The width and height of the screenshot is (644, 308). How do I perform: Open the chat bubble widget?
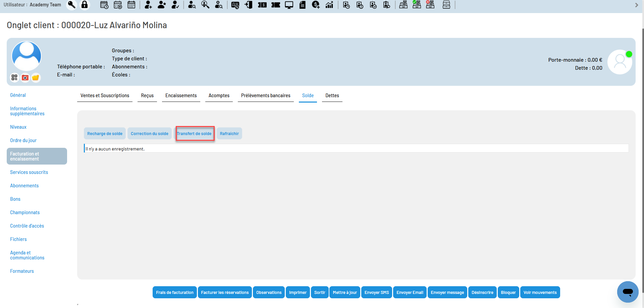point(628,292)
